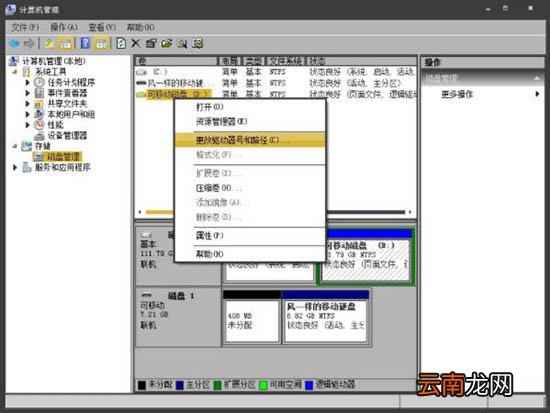Click the Back arrow toolbar icon
This screenshot has width=550, height=413.
pos(14,44)
